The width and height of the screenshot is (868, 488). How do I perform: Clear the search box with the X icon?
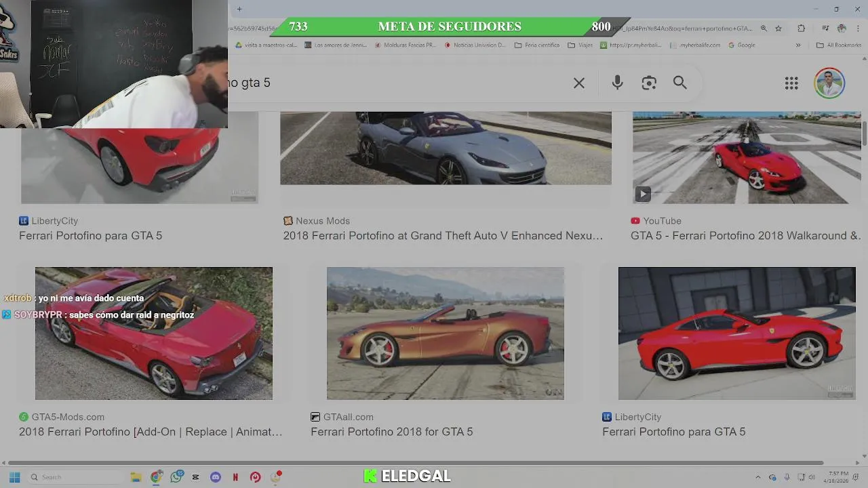pyautogui.click(x=578, y=83)
